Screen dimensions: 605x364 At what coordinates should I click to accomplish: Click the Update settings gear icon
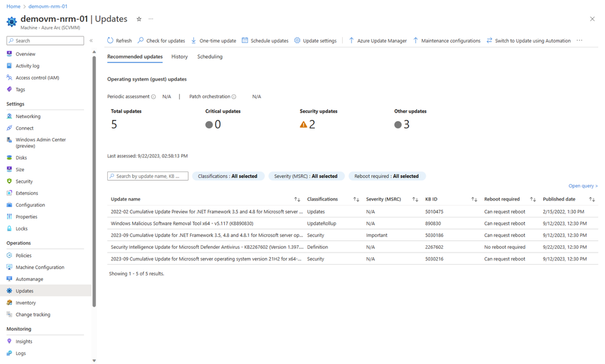point(297,41)
